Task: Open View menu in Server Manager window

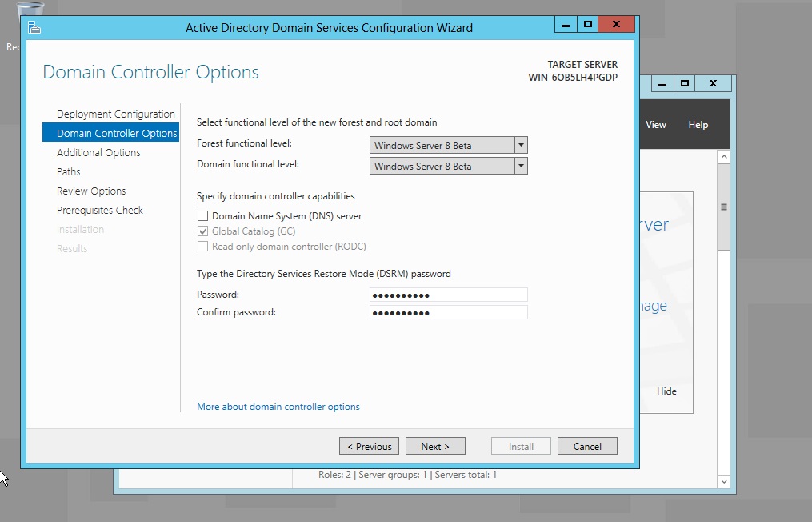Action: point(656,125)
